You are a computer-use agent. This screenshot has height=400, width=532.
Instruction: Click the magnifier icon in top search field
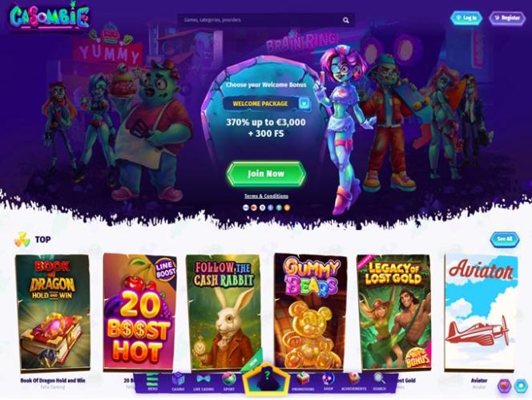point(346,20)
